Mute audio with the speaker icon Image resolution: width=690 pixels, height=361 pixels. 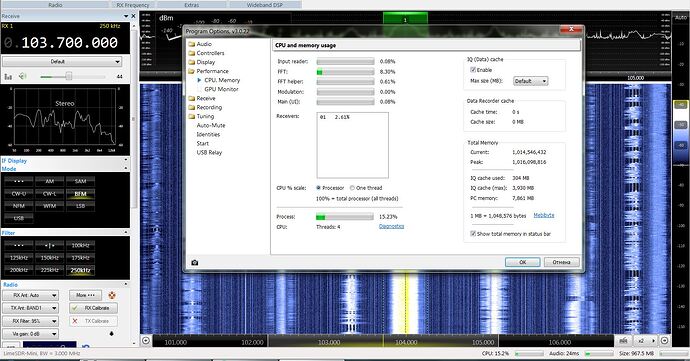(x=23, y=76)
